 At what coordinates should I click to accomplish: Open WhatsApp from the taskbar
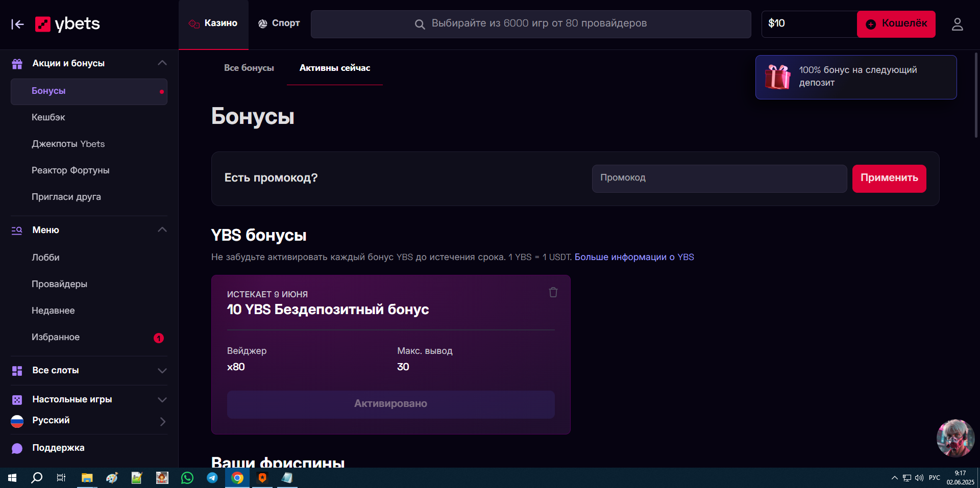pos(187,478)
